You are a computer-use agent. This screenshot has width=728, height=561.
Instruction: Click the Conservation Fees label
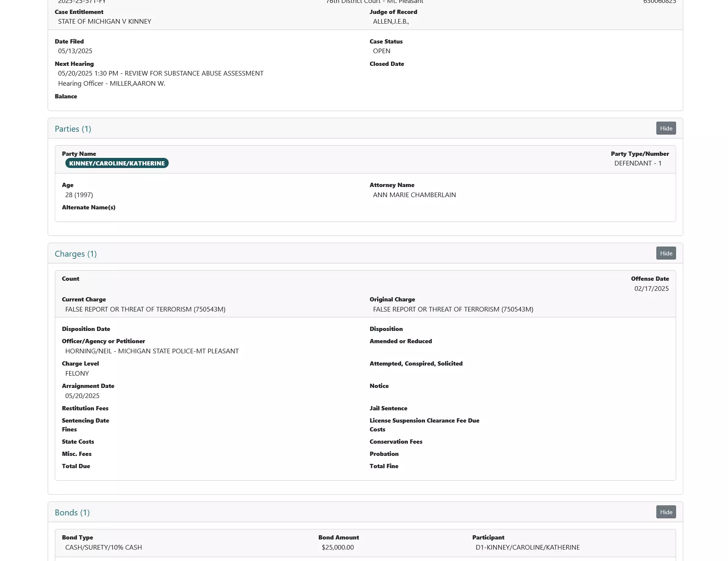[396, 442]
